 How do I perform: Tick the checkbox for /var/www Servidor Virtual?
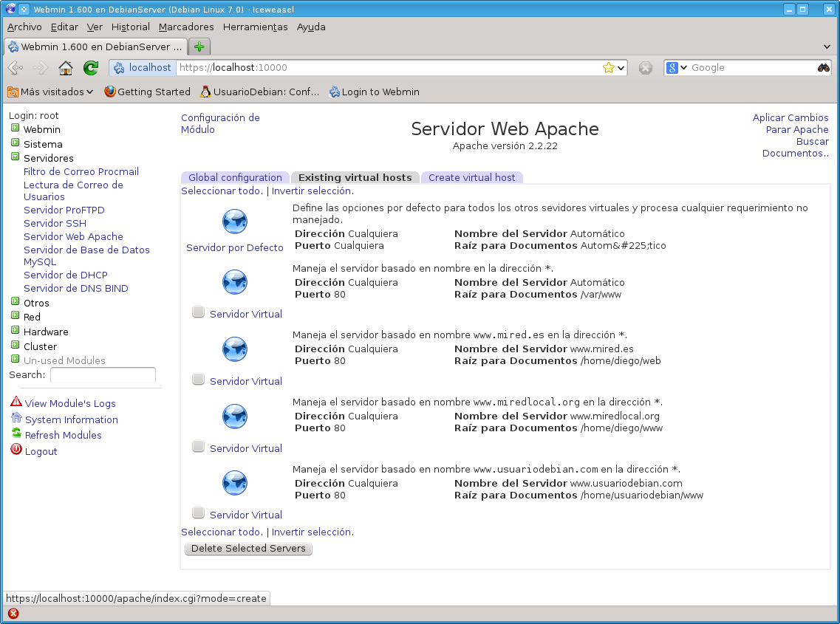point(198,312)
